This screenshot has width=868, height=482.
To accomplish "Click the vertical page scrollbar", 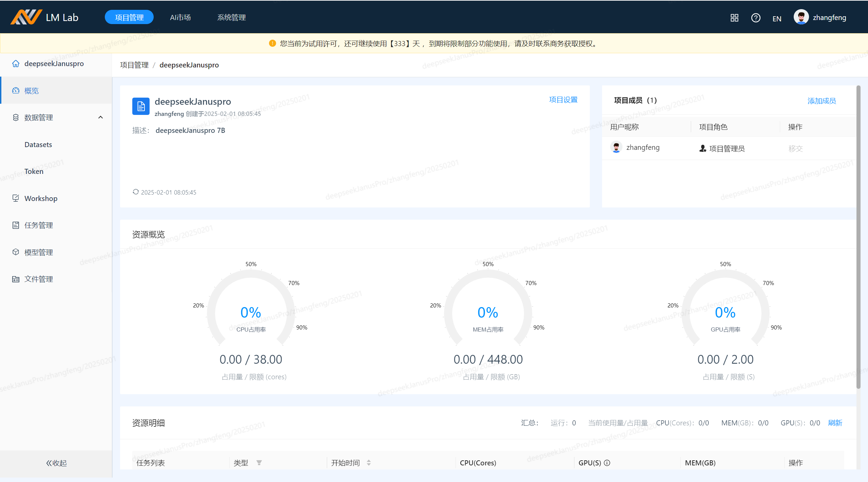I will 858,237.
